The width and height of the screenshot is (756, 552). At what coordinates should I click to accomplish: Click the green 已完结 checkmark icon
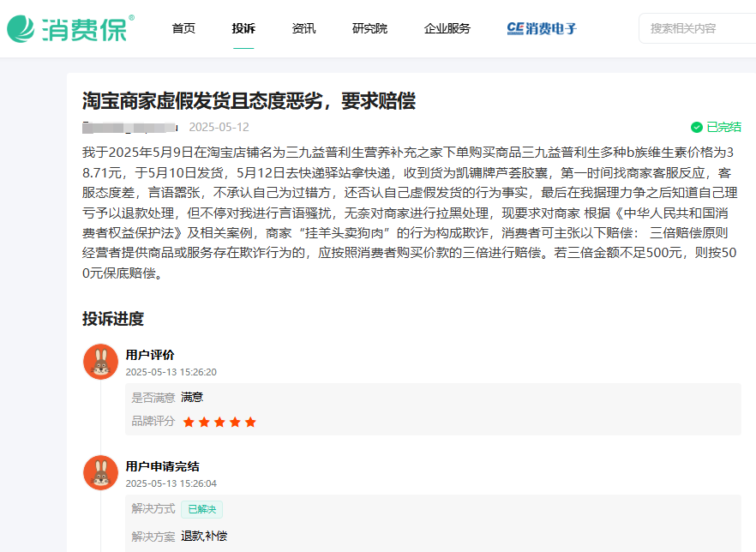696,127
